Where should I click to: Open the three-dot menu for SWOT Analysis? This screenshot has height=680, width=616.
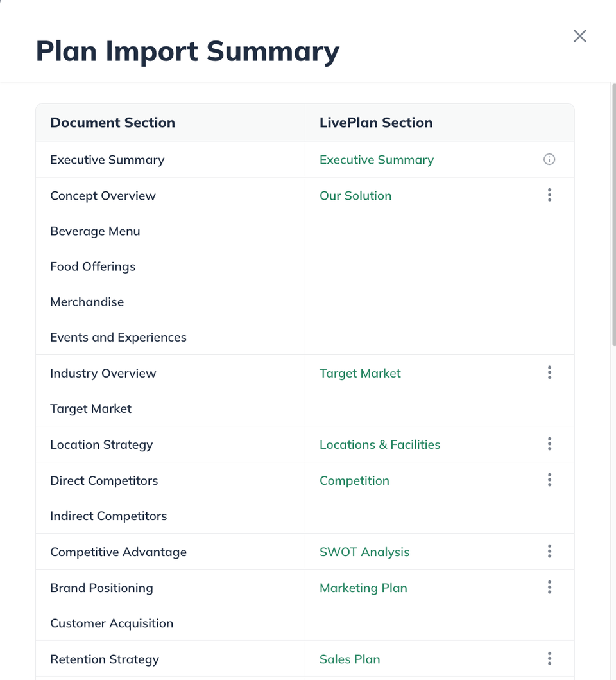coord(549,552)
